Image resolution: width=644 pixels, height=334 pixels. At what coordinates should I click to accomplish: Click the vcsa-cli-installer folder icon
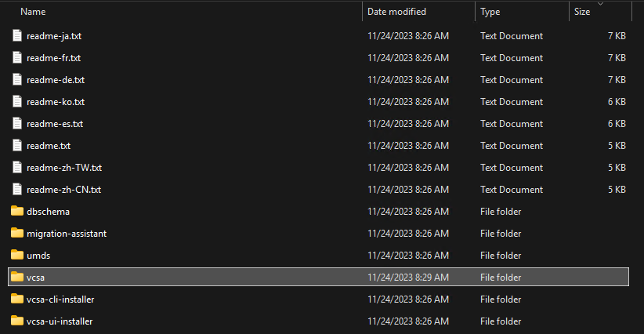pyautogui.click(x=17, y=300)
